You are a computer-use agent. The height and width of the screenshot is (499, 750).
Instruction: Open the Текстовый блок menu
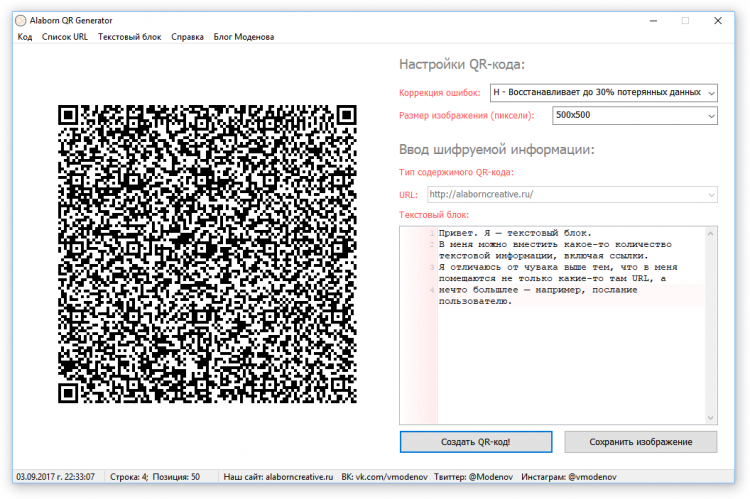[130, 37]
